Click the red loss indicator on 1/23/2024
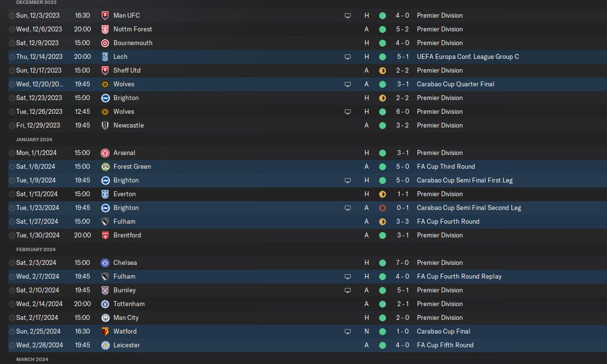The width and height of the screenshot is (607, 364). 383,208
